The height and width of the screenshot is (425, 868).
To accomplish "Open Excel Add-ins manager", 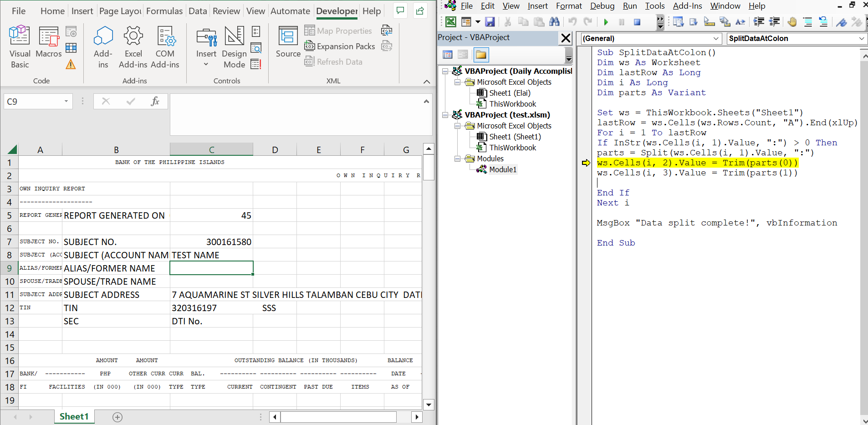I will [x=133, y=47].
